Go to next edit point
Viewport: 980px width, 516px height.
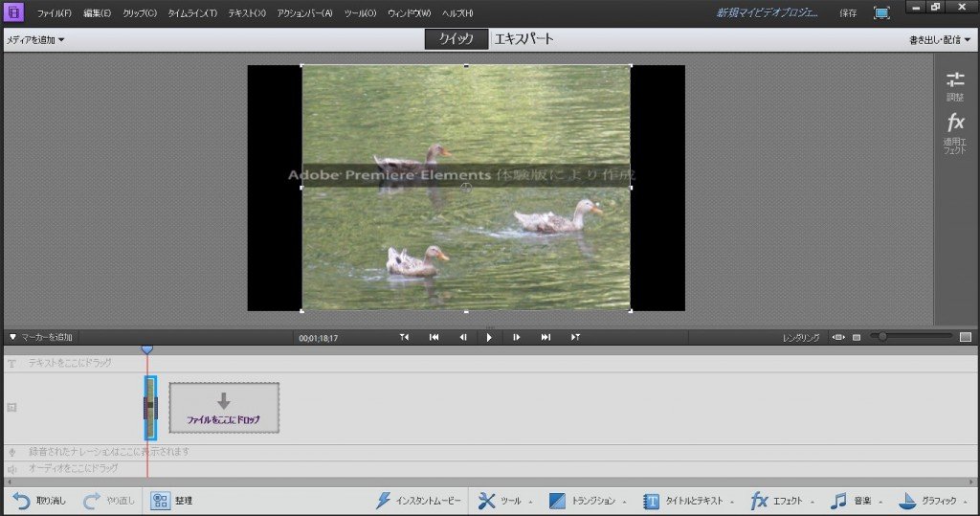point(575,337)
